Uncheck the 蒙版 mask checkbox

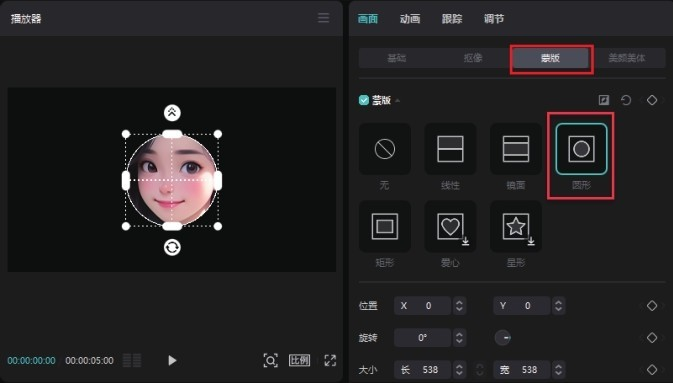click(x=364, y=100)
